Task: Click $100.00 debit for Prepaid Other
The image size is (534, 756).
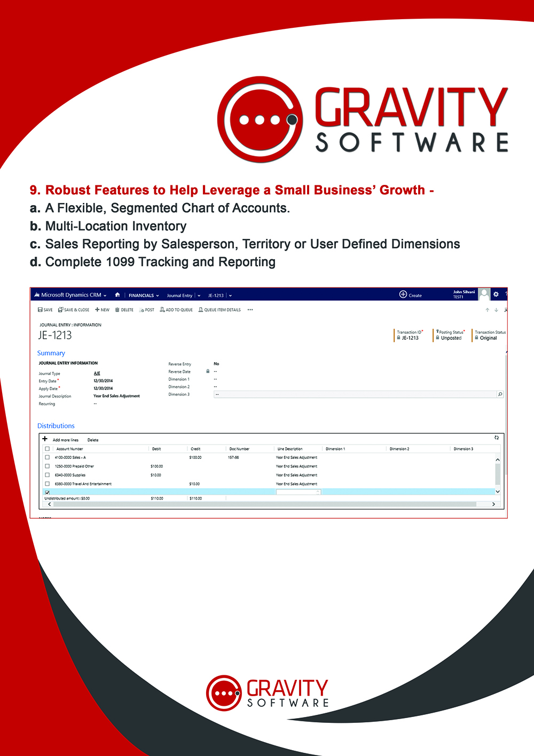Action: (x=157, y=466)
